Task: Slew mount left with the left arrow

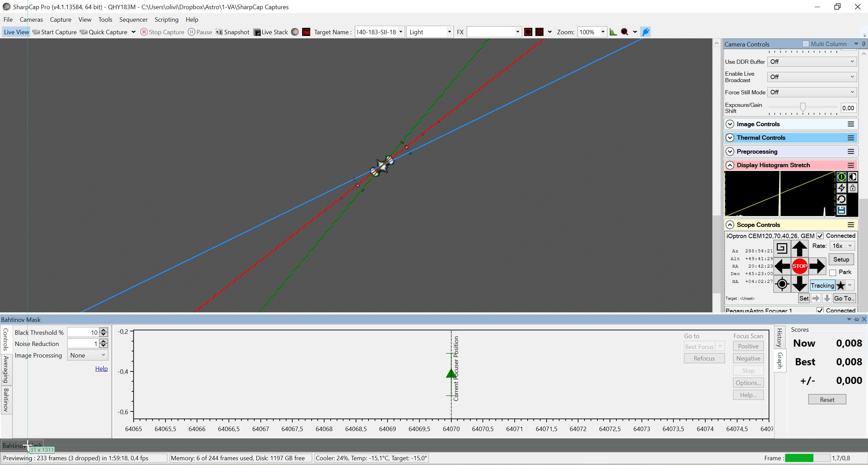Action: (782, 266)
